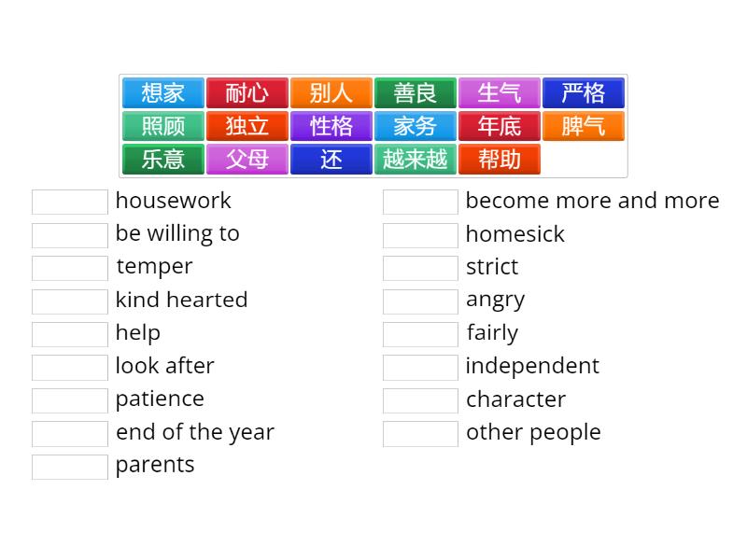Viewport: 747px width, 560px height.
Task: Select the 独立 word tile
Action: tap(247, 126)
